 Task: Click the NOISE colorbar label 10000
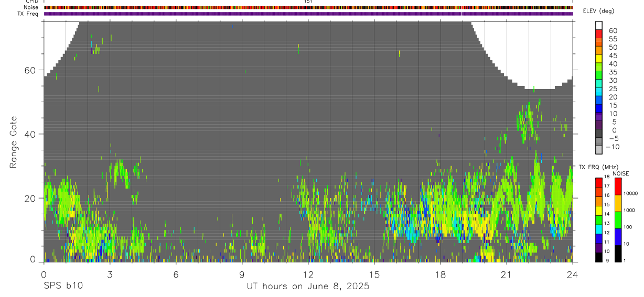630,193
